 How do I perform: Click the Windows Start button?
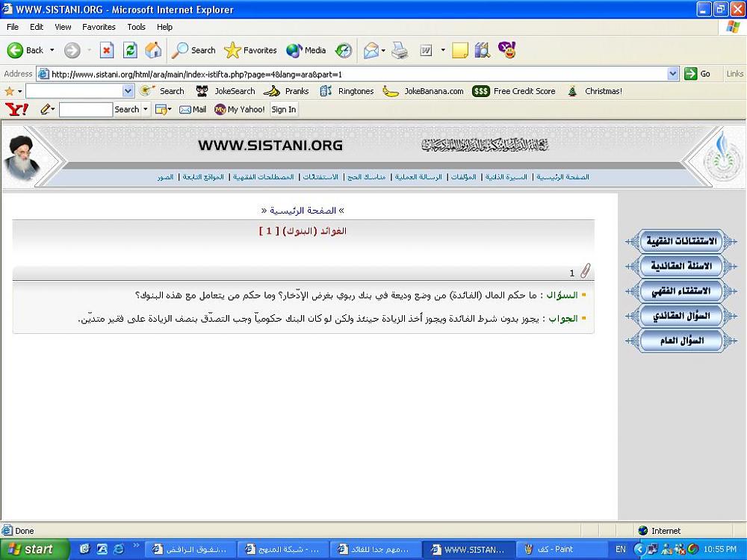[x=34, y=549]
